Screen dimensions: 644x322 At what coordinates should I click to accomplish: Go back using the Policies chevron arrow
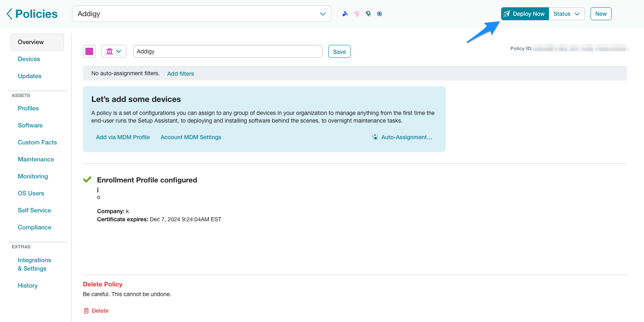9,14
